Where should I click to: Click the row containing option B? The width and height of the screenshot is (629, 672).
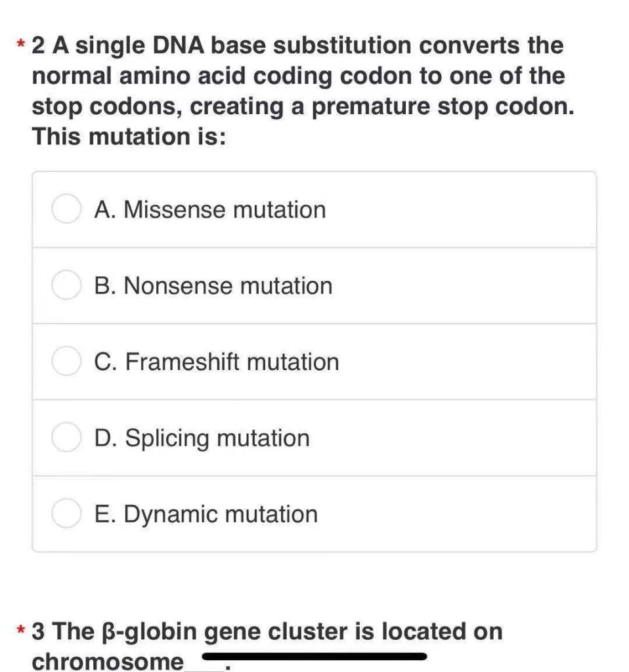(x=314, y=285)
